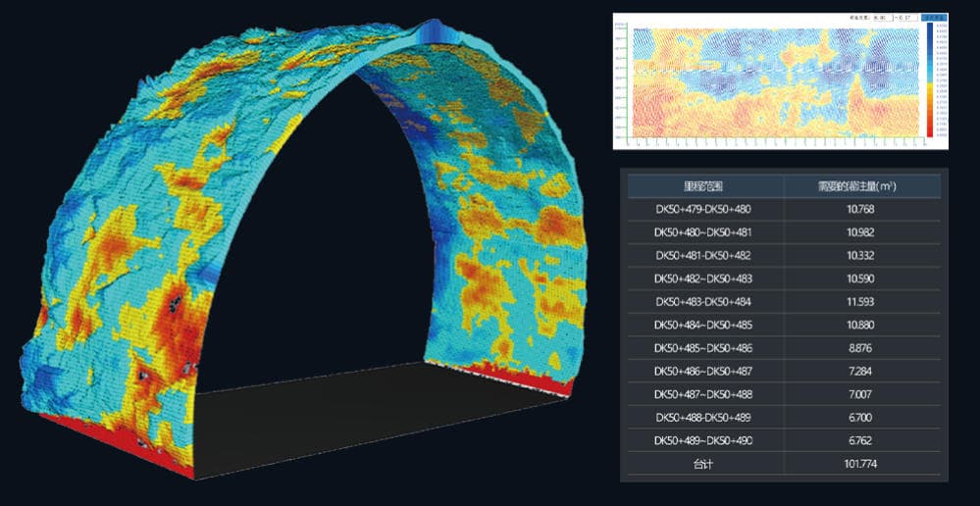Click the blue button above the heatmap legend
The image size is (980, 506).
(x=934, y=18)
